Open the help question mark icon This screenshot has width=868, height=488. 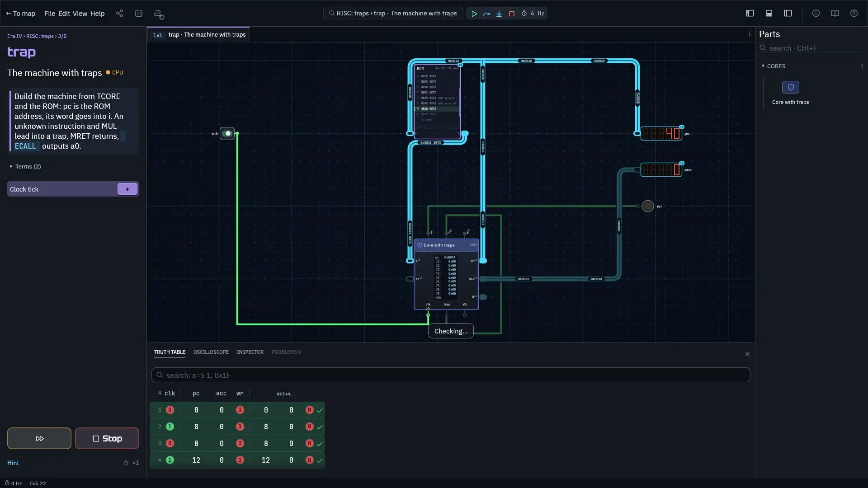(854, 14)
